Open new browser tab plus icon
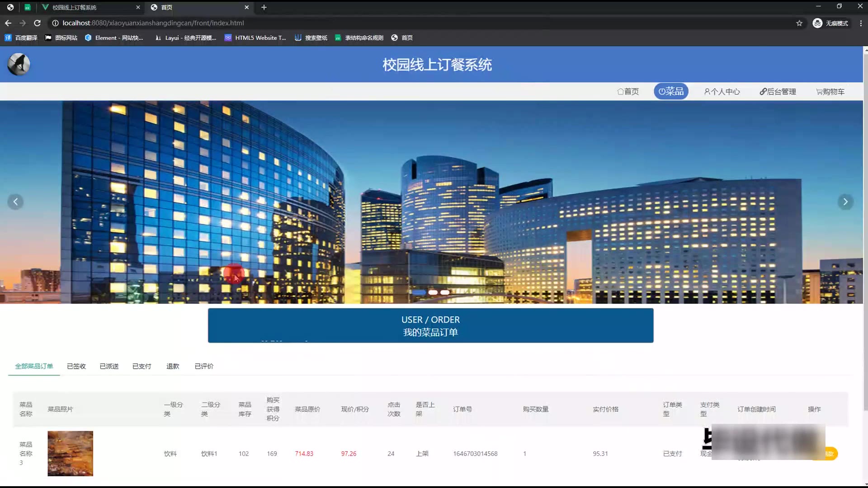The image size is (868, 488). point(264,7)
